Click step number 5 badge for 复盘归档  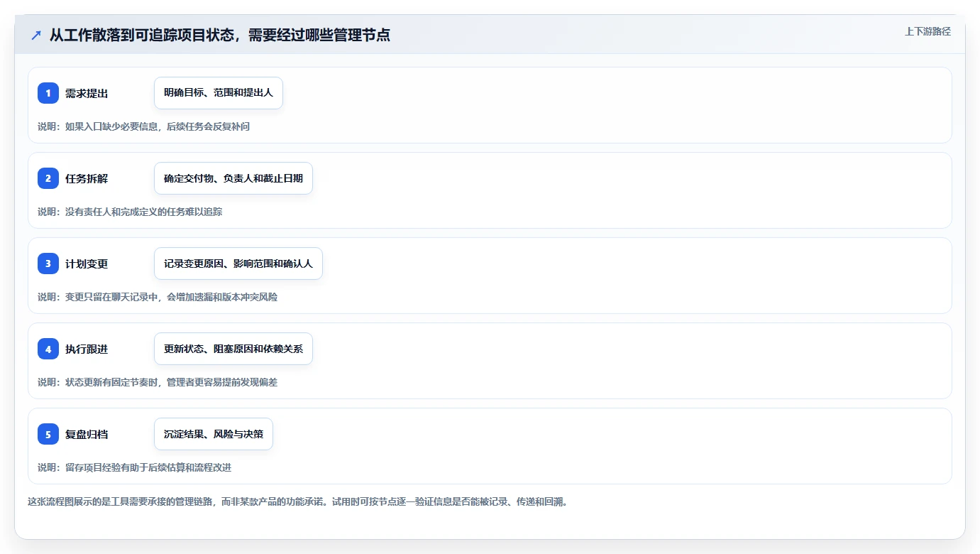(x=48, y=434)
